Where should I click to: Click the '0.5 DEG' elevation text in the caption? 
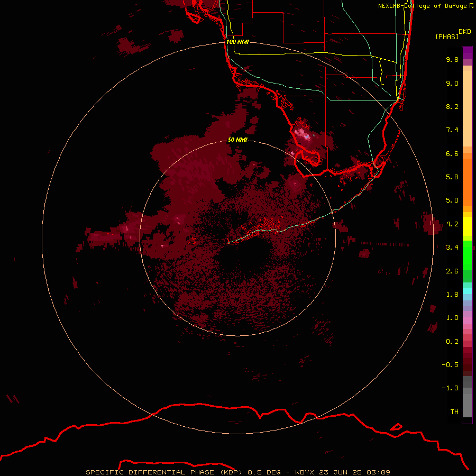pos(264,472)
